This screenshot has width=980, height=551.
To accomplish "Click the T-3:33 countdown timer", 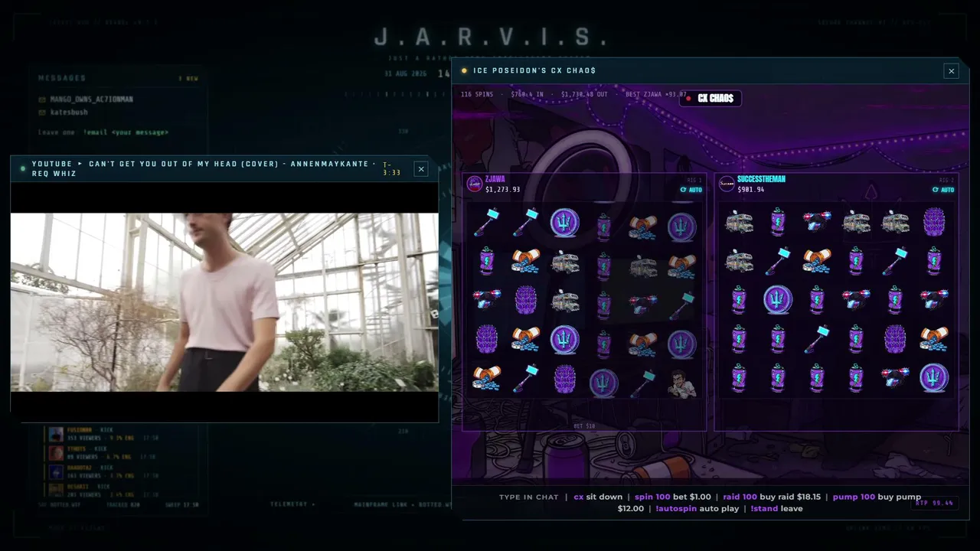I will (391, 169).
